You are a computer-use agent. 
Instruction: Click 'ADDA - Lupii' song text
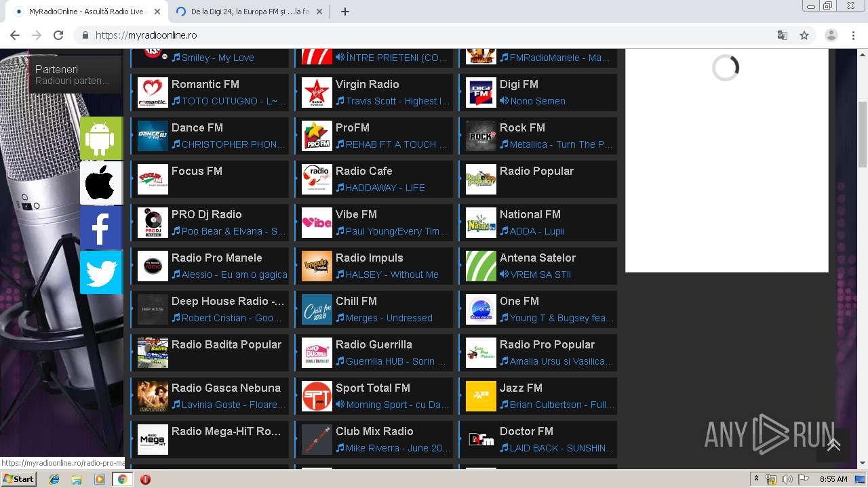point(537,231)
